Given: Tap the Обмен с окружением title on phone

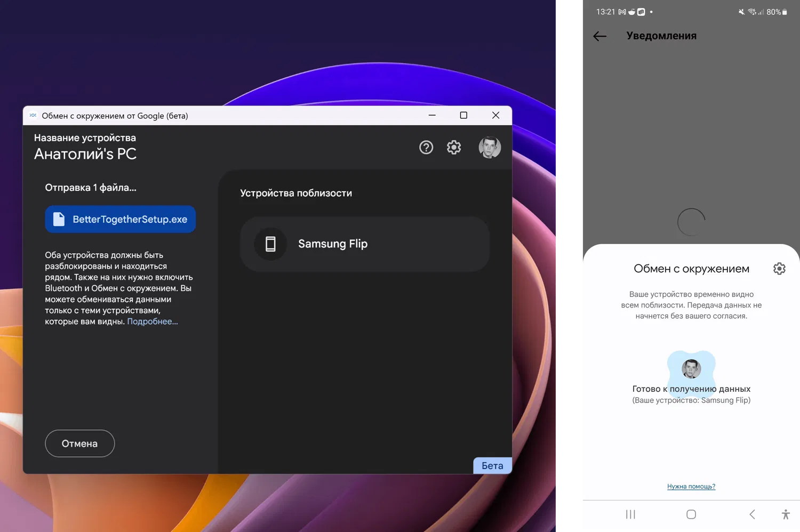Looking at the screenshot, I should pos(691,269).
